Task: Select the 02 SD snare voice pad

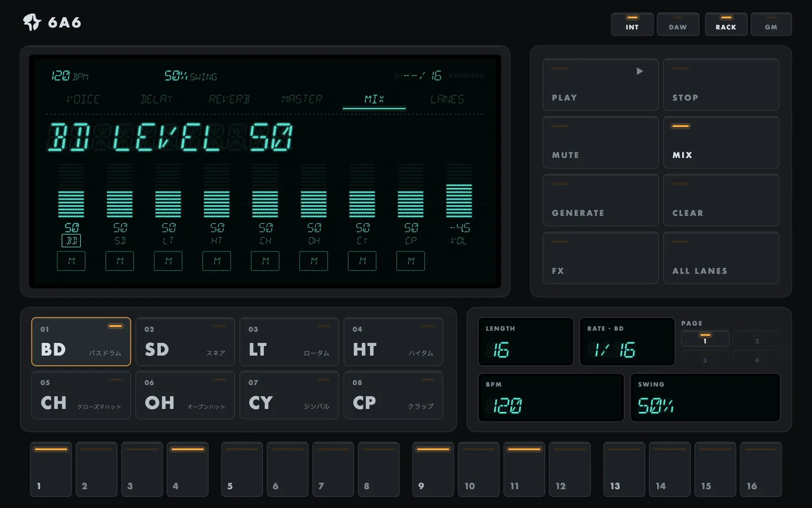Action: (x=185, y=342)
